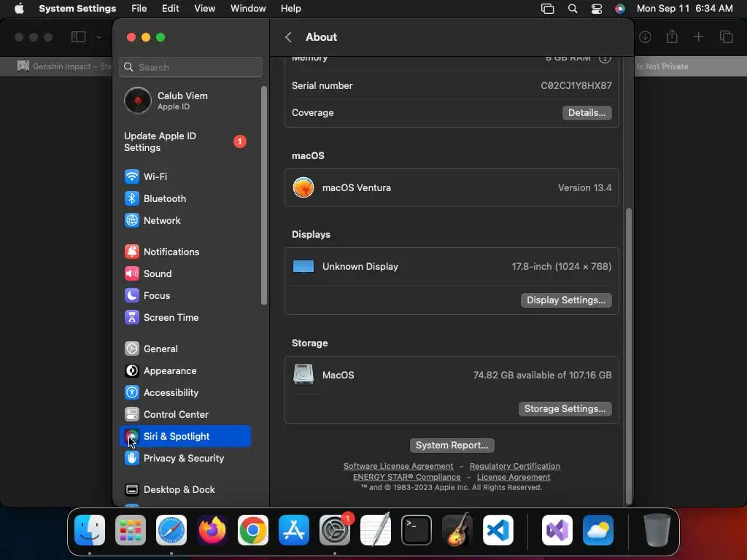The width and height of the screenshot is (747, 560).
Task: Select General in the sidebar
Action: tap(185, 349)
